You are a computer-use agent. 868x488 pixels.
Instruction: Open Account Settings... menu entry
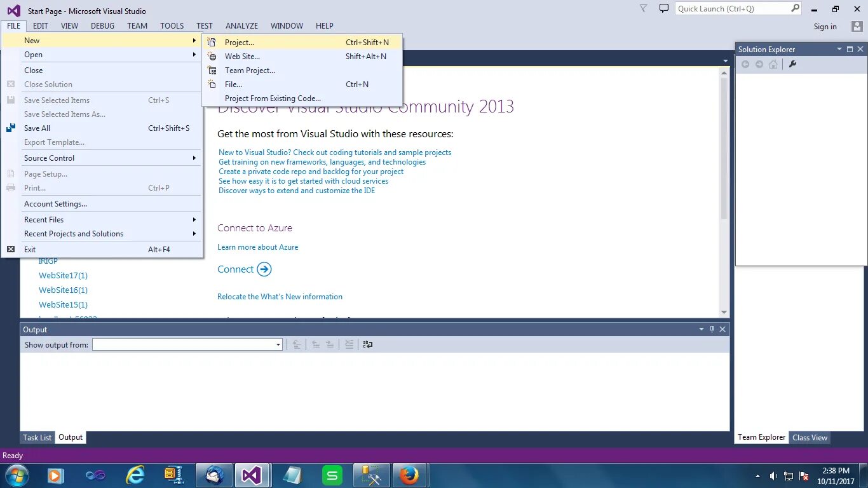click(x=102, y=204)
